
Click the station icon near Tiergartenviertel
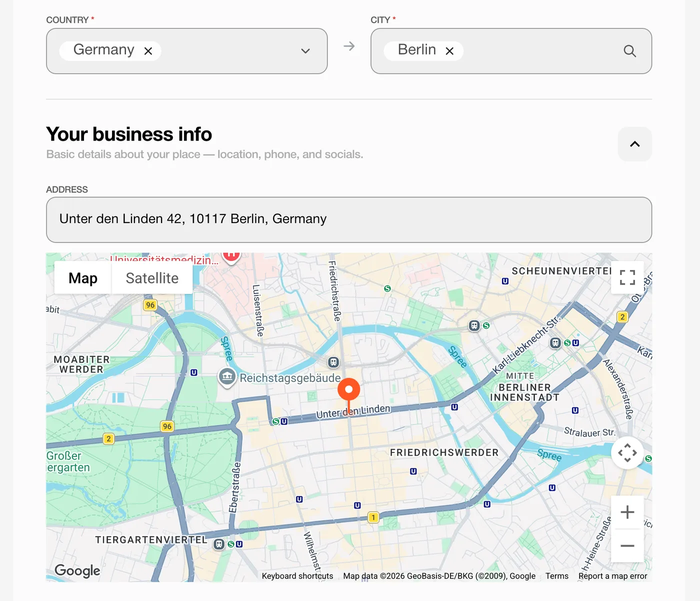click(219, 544)
